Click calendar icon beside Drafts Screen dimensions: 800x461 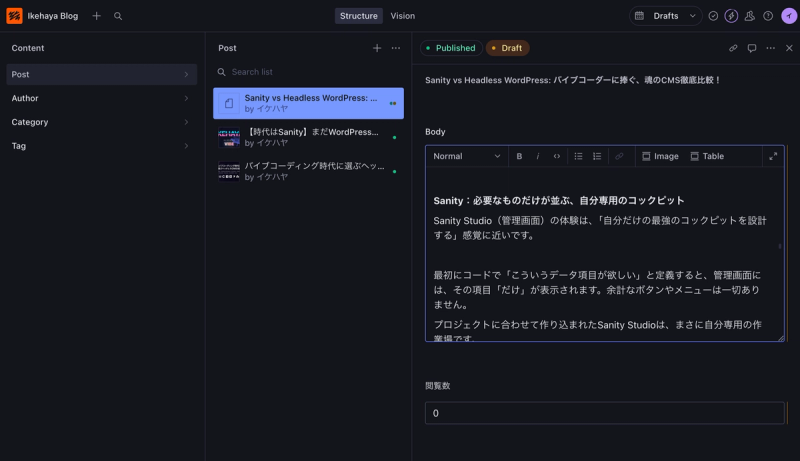click(x=639, y=16)
